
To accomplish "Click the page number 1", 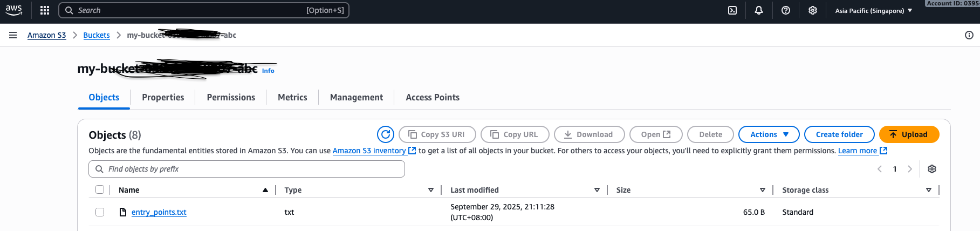I will [895, 169].
